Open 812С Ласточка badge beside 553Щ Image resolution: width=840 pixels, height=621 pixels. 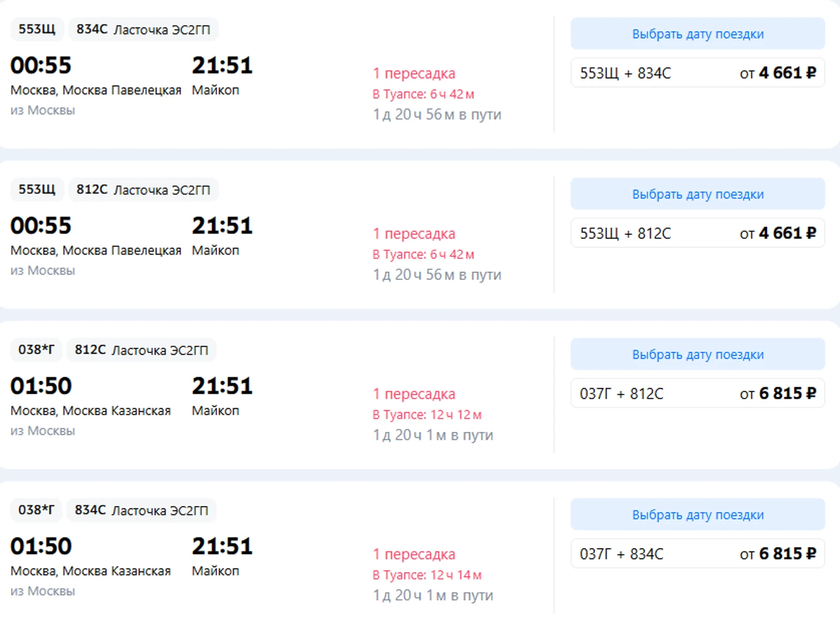pos(143,190)
